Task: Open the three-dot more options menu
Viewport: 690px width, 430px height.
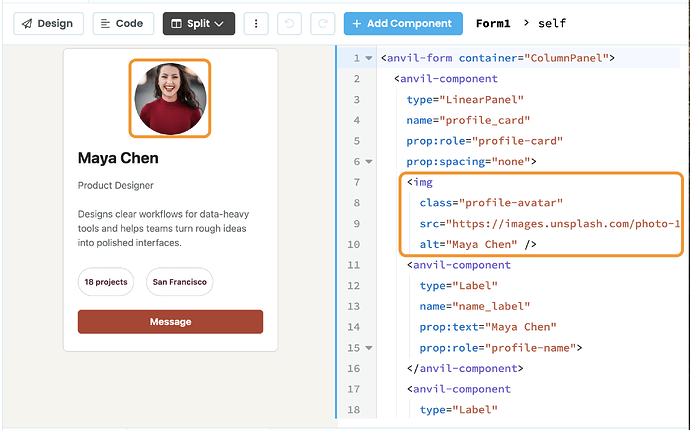Action: pos(256,23)
